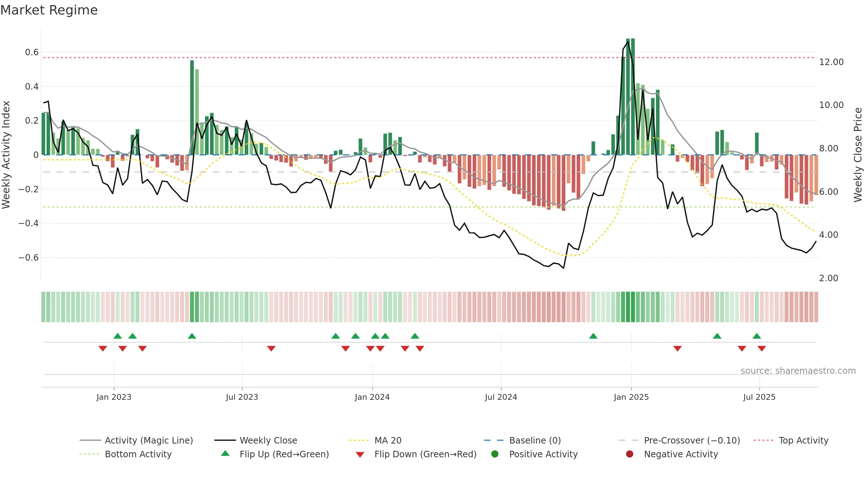The image size is (868, 488).
Task: Toggle Top Activity legend entry
Action: pos(791,440)
